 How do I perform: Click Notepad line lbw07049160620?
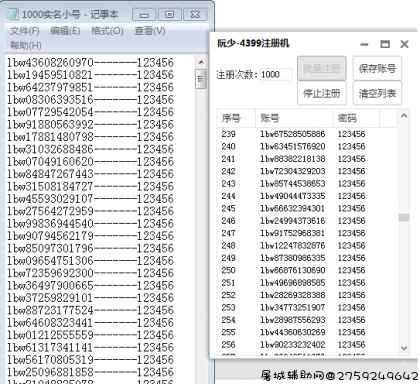(90, 162)
